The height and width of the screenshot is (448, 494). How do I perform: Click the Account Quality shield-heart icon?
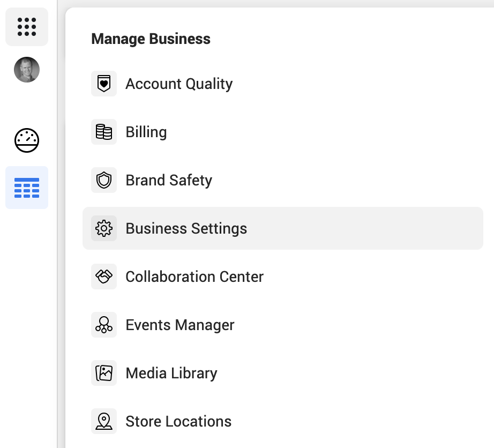click(x=104, y=84)
